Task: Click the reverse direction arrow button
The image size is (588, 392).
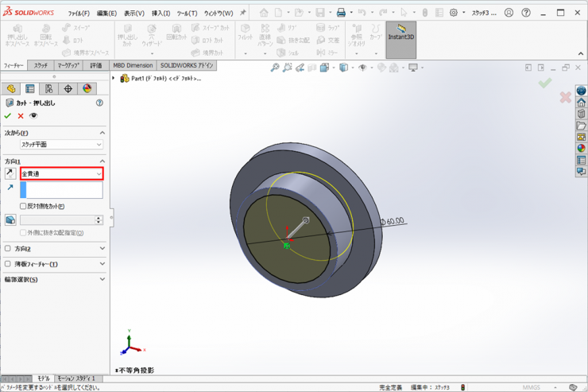Action: pos(10,173)
